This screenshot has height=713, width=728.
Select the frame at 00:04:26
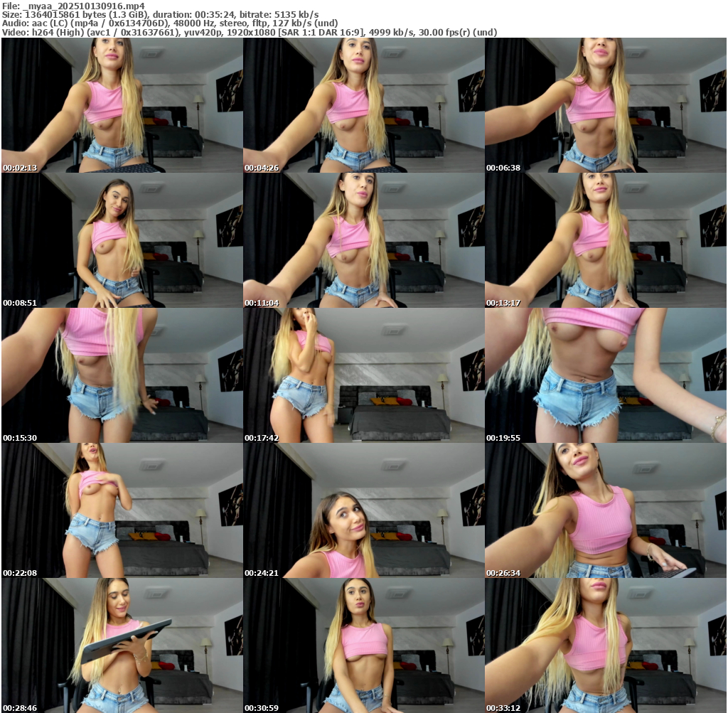point(363,105)
